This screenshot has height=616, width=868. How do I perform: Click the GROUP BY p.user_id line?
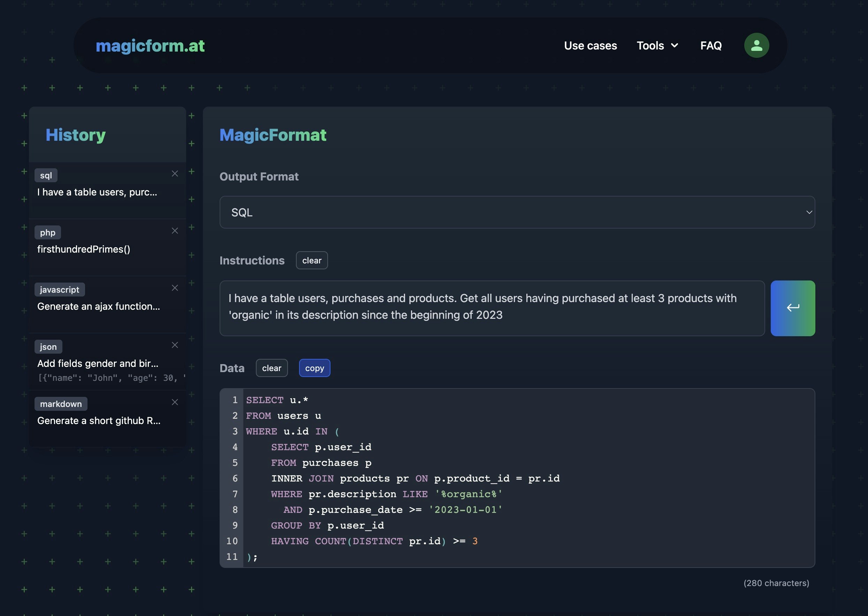pyautogui.click(x=327, y=526)
